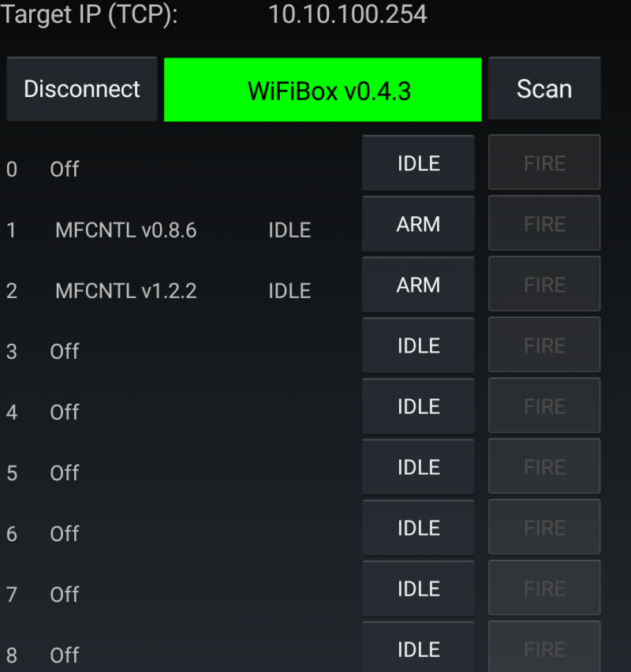Select the target IP address 10.10.100.254 field
Viewport: 631px width, 672px height.
(x=347, y=14)
